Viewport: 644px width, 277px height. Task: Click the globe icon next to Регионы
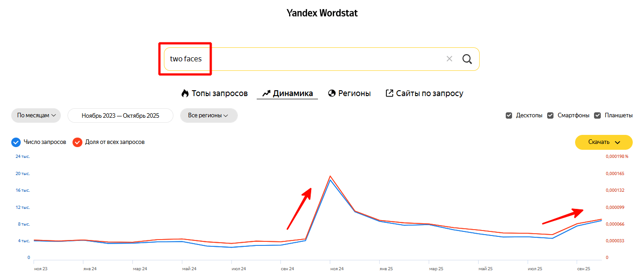point(332,93)
